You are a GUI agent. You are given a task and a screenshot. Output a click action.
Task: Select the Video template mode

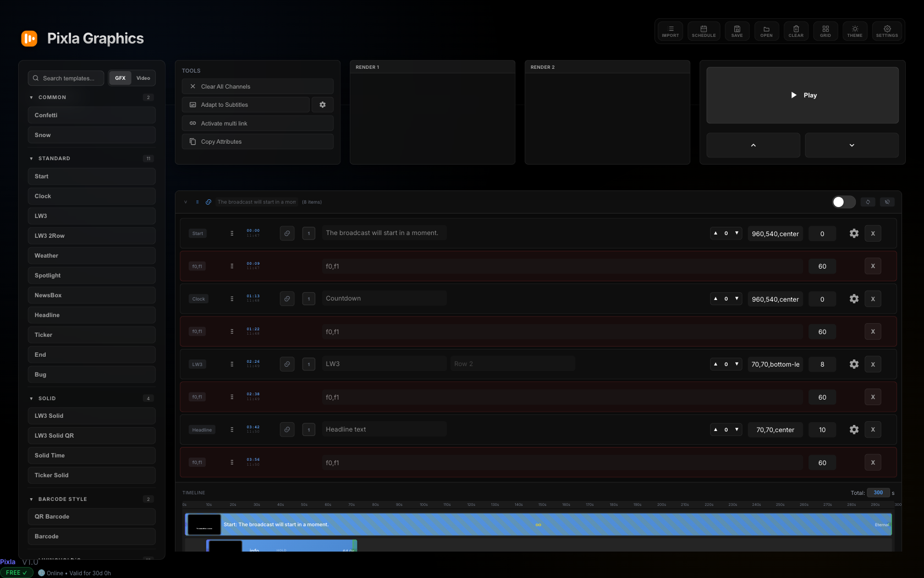point(143,78)
